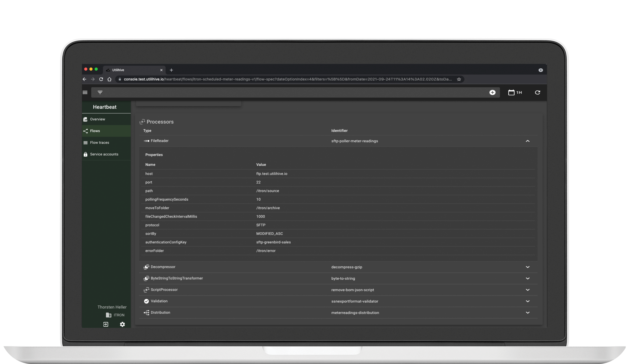
Task: Click the Decompressor type icon
Action: click(x=146, y=267)
